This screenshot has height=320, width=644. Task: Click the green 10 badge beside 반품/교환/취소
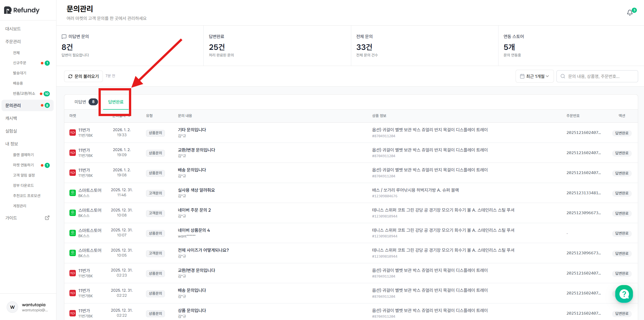point(47,94)
